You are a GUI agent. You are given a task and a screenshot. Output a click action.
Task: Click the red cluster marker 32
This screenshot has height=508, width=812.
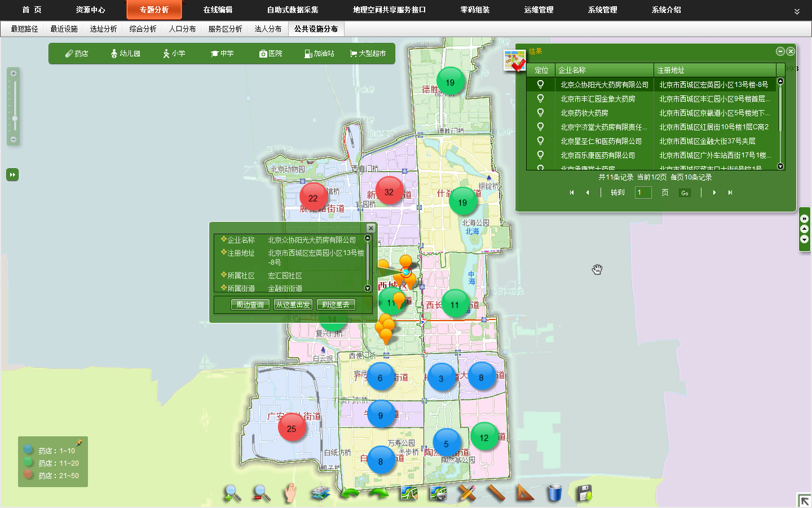tap(389, 191)
